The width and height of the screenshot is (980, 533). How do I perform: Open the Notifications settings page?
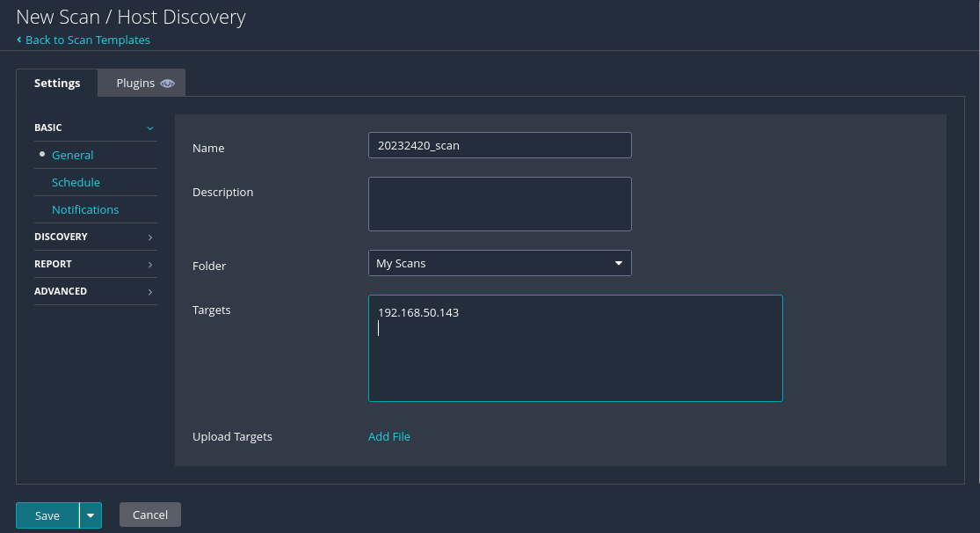pyautogui.click(x=85, y=209)
